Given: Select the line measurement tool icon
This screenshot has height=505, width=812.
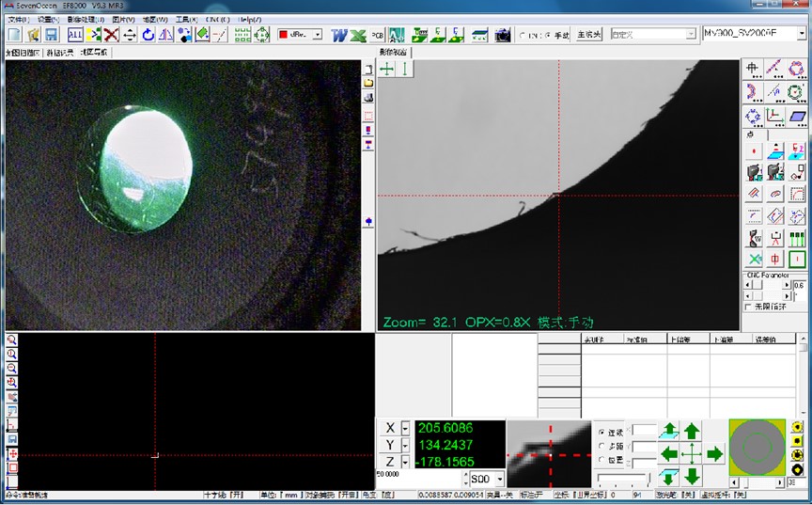Looking at the screenshot, I should coord(774,68).
